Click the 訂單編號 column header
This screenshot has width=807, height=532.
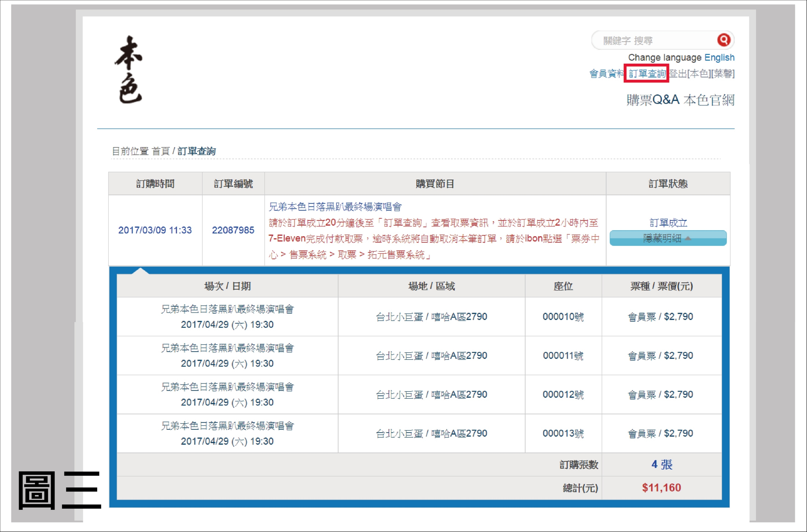(x=233, y=184)
